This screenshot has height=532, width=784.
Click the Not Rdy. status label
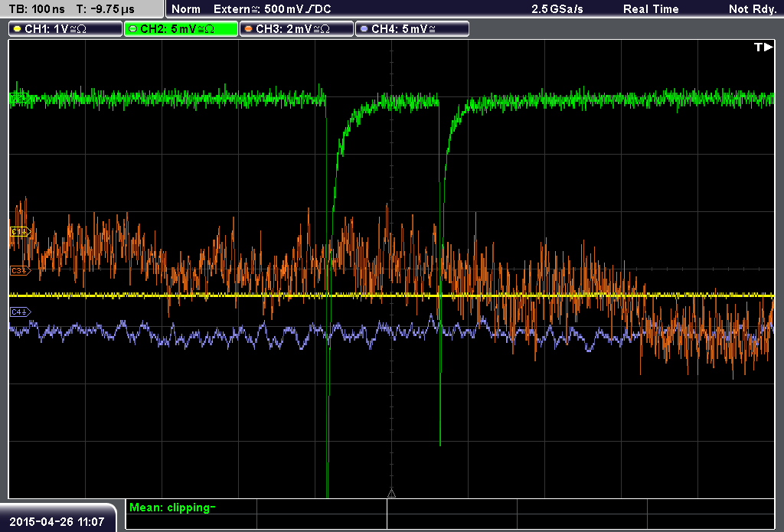752,9
